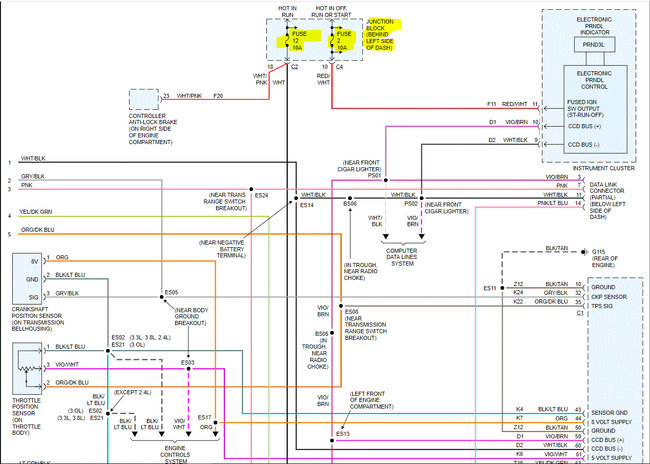Click the ES11 splice label
The width and height of the screenshot is (650, 464).
(x=490, y=288)
